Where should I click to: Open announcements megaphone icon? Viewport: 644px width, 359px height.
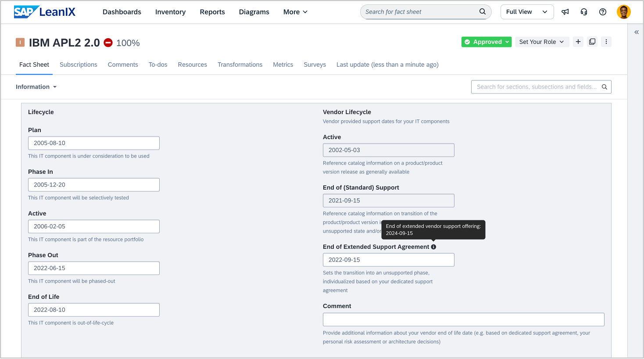coord(565,12)
